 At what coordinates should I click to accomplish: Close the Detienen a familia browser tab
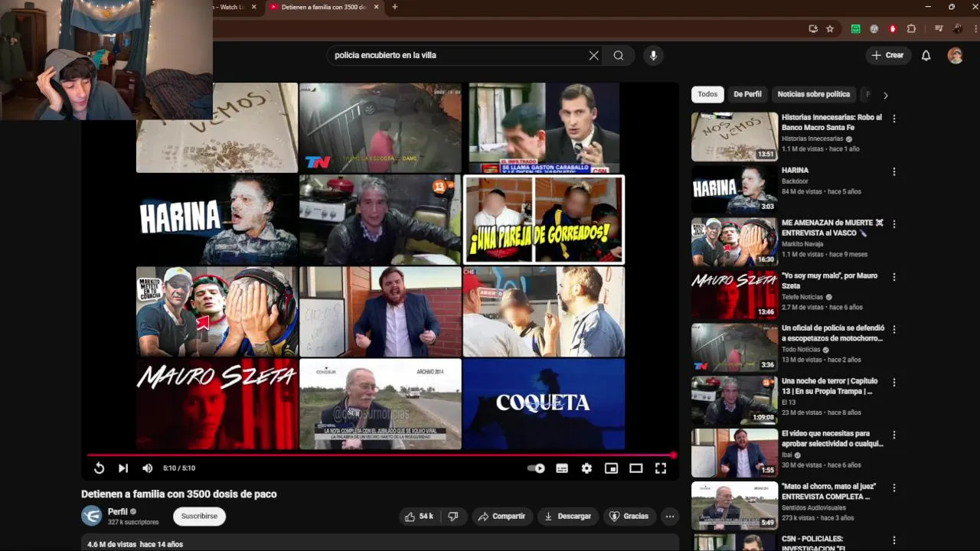pyautogui.click(x=376, y=7)
